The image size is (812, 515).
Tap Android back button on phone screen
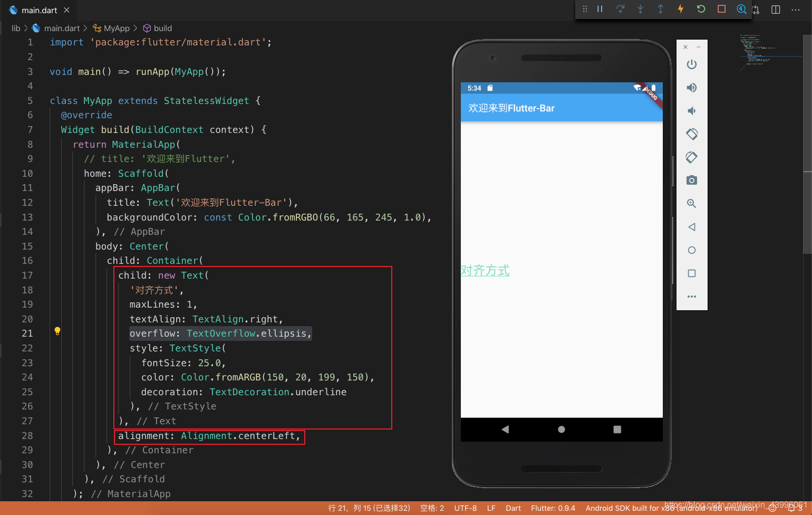tap(505, 430)
